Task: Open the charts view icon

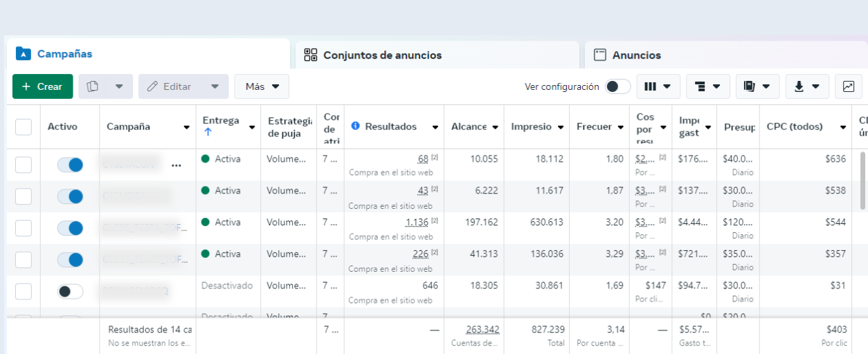Action: [848, 86]
